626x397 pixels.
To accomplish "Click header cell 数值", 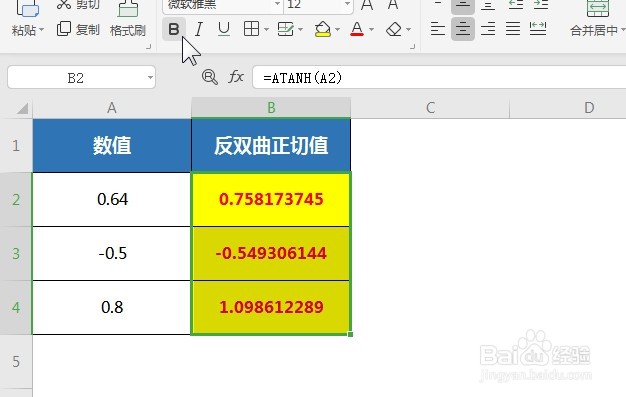I will (x=112, y=145).
